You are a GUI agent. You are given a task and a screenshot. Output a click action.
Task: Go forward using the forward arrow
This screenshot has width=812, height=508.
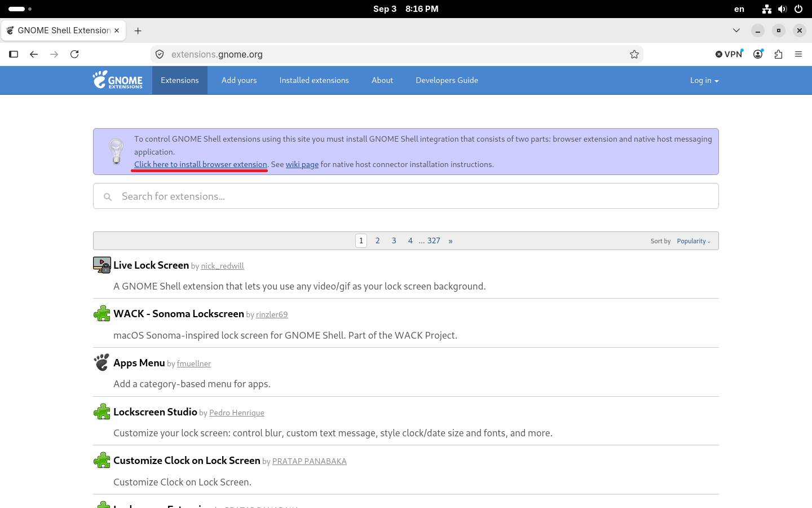pos(54,54)
